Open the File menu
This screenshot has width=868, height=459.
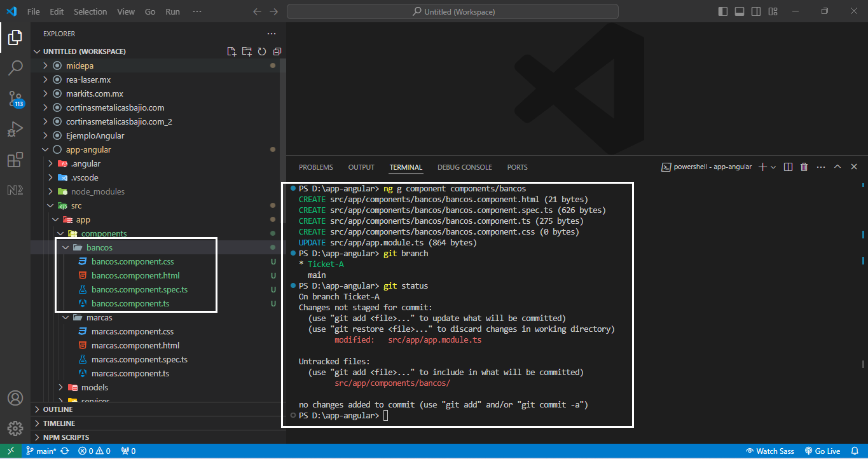[x=34, y=11]
